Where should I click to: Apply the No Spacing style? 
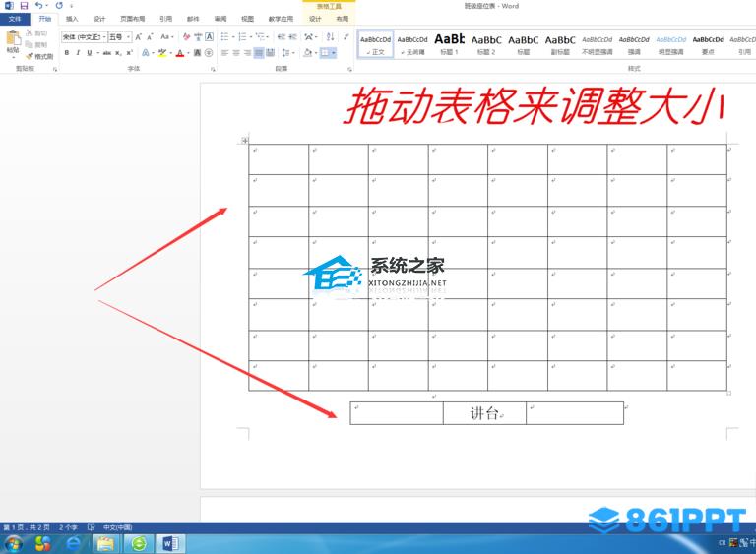pyautogui.click(x=412, y=44)
